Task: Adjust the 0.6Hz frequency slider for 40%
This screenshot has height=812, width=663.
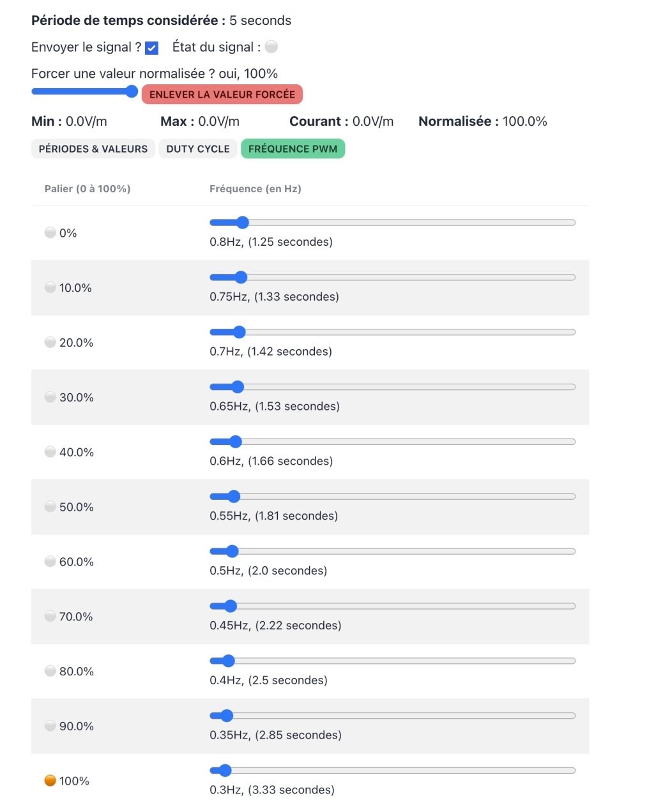Action: [x=393, y=442]
